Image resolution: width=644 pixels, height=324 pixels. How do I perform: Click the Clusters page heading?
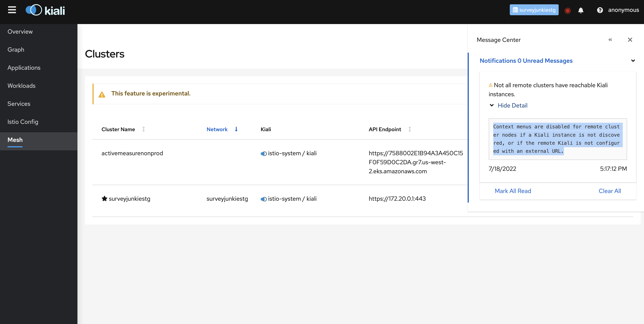(105, 54)
